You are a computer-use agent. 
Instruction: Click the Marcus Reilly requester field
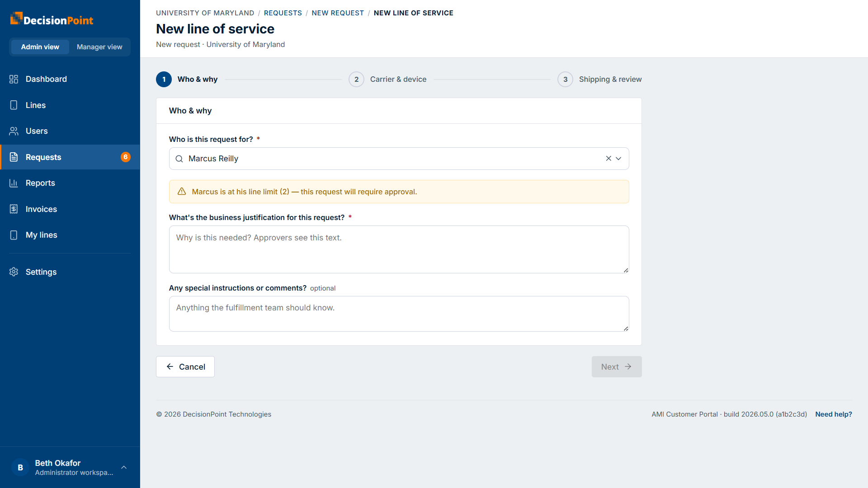coord(399,159)
